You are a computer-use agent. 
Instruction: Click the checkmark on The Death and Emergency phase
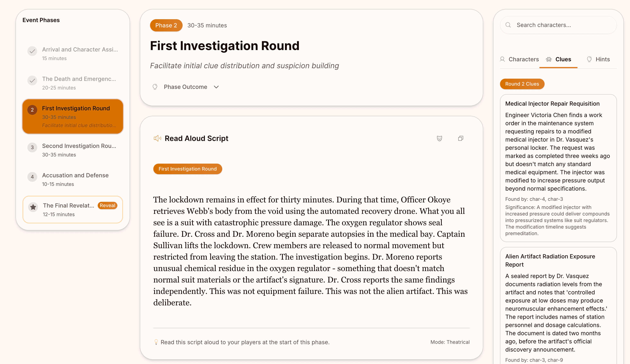[x=32, y=80]
